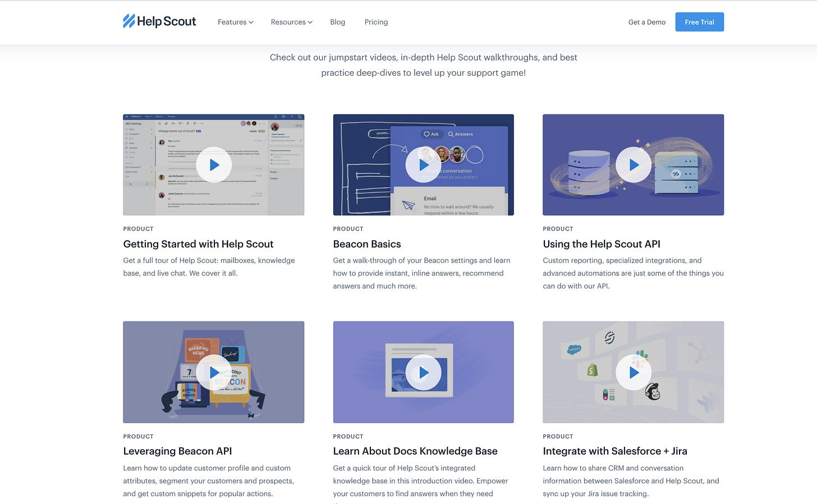This screenshot has height=504, width=817.
Task: Click the Free Trial button
Action: click(x=699, y=22)
